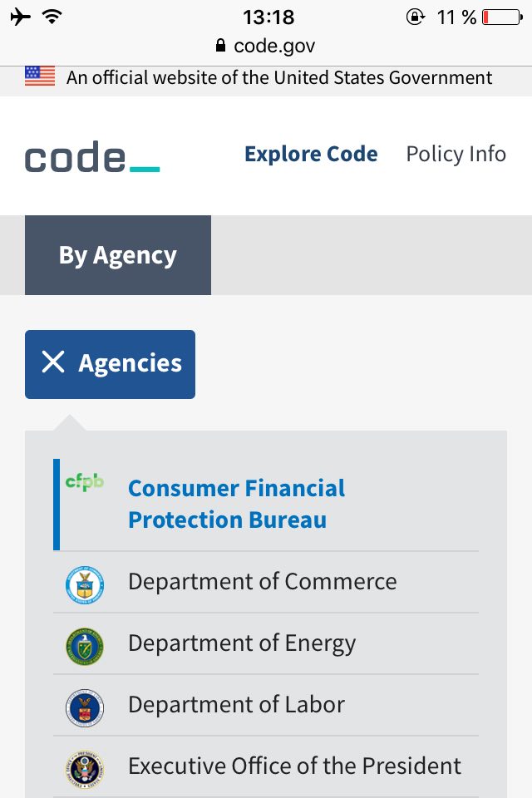
Task: Click the CFPB logo icon
Action: coord(85,482)
